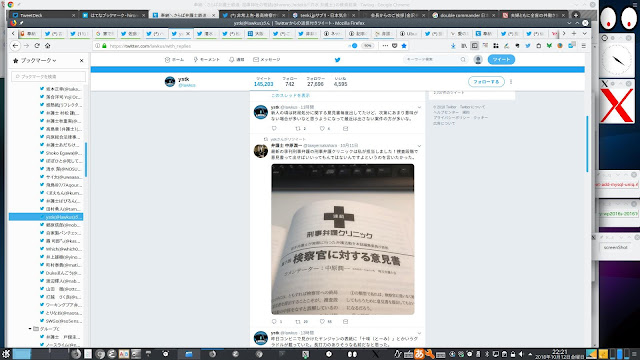Click the Japanese input あ tray icon
Screen dimensions: 640x360
pos(419,354)
